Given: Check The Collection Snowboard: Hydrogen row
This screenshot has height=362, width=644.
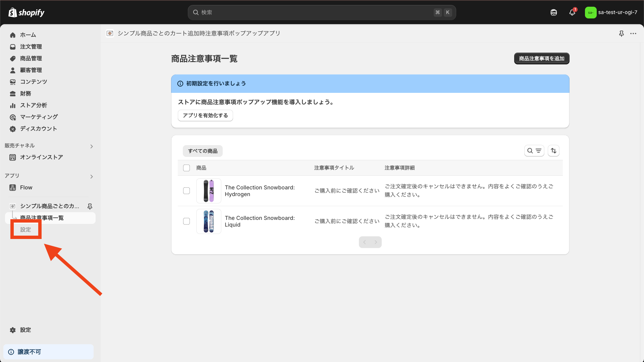Looking at the screenshot, I should pos(186,191).
